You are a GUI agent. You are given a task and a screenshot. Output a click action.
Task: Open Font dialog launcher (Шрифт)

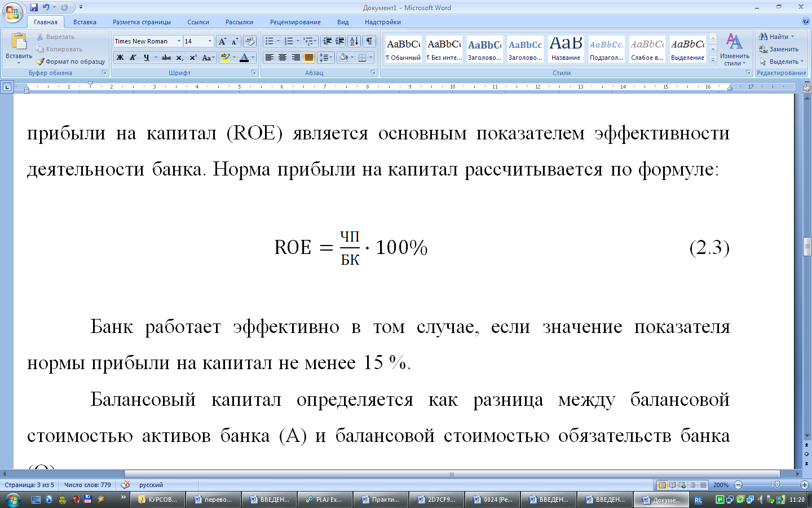[254, 73]
